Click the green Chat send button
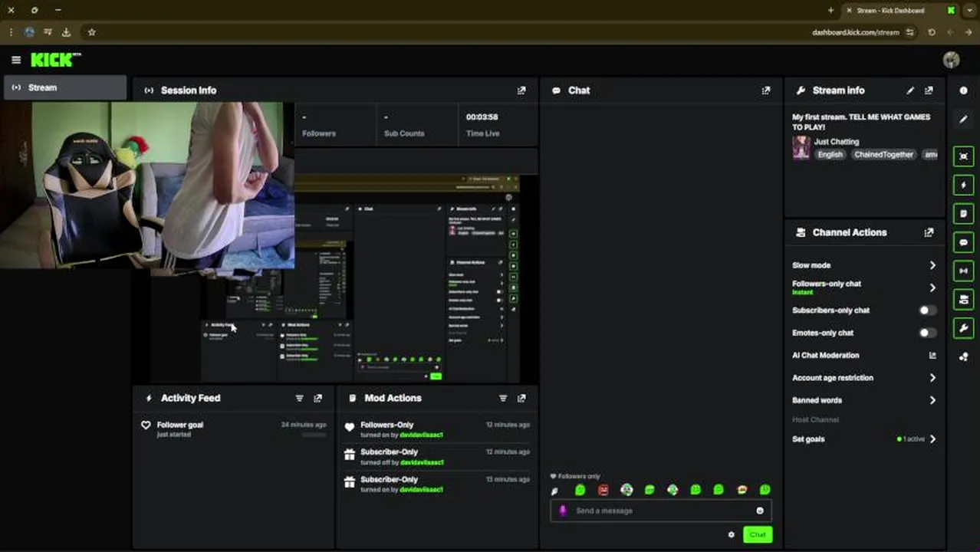 coord(758,534)
